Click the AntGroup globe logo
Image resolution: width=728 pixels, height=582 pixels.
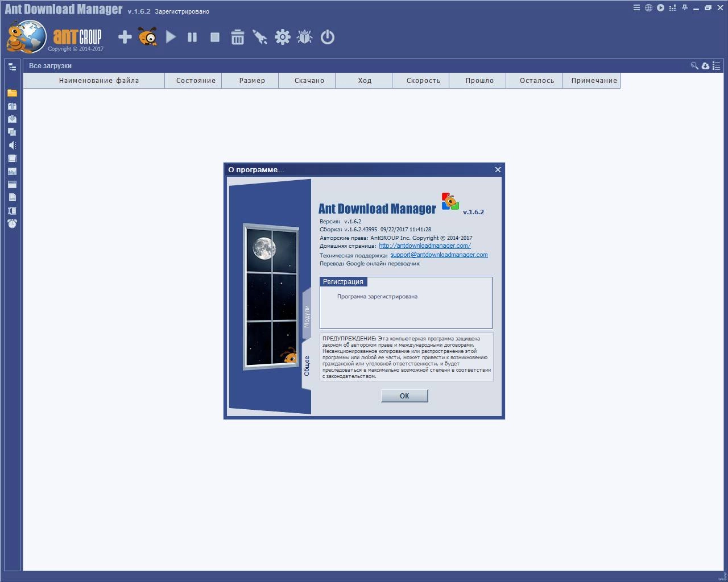[x=26, y=36]
